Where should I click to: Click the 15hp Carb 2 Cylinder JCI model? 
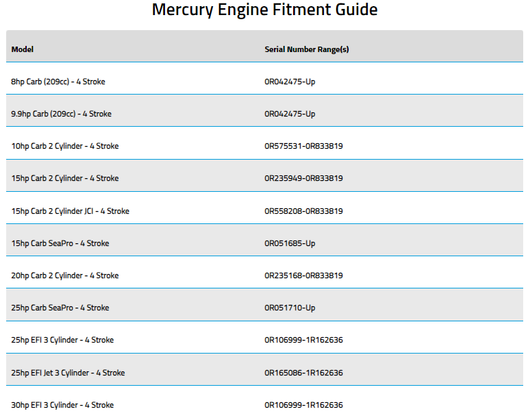tap(71, 211)
